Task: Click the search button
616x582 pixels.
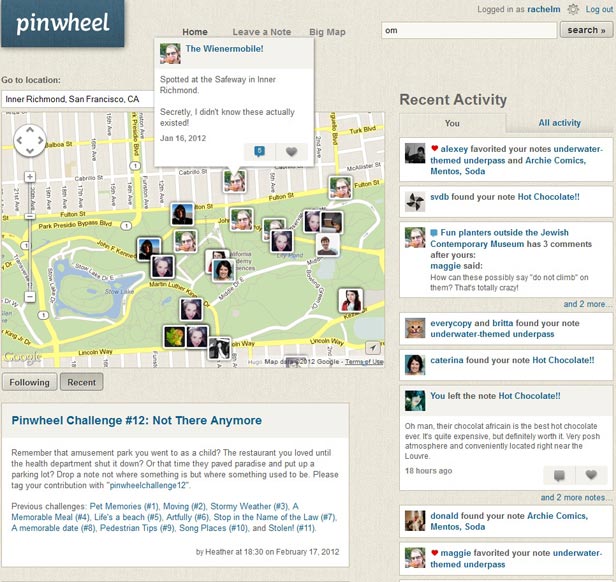Action: pyautogui.click(x=586, y=30)
